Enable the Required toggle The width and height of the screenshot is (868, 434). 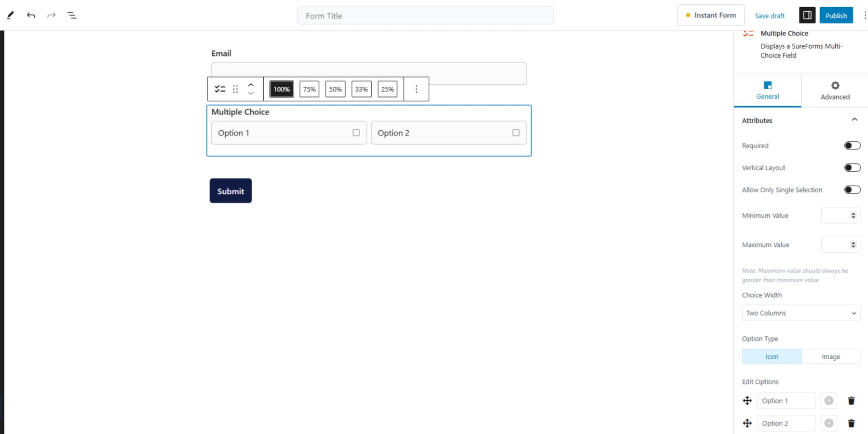coord(852,145)
